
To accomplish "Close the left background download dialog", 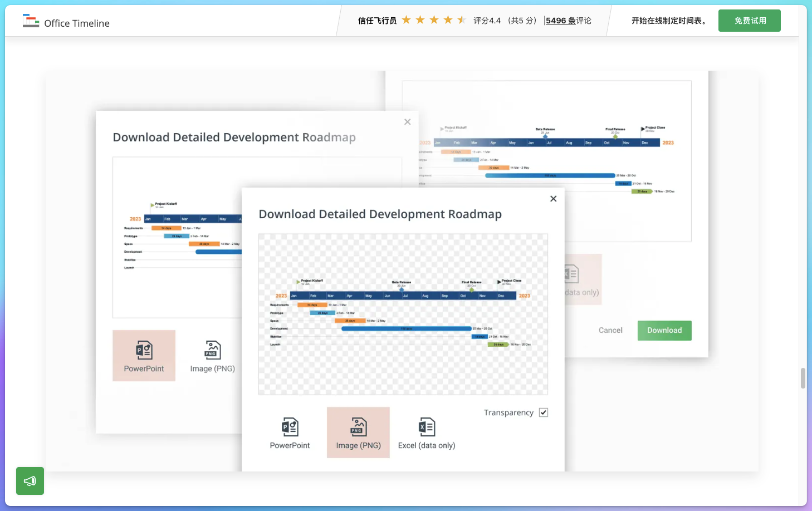I will click(x=407, y=122).
